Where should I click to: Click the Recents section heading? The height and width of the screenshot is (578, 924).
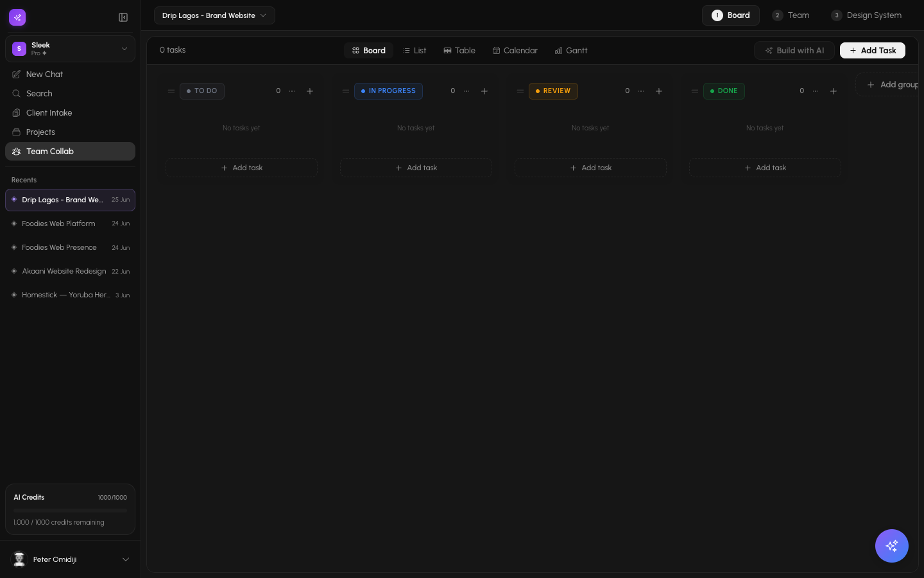(x=24, y=180)
